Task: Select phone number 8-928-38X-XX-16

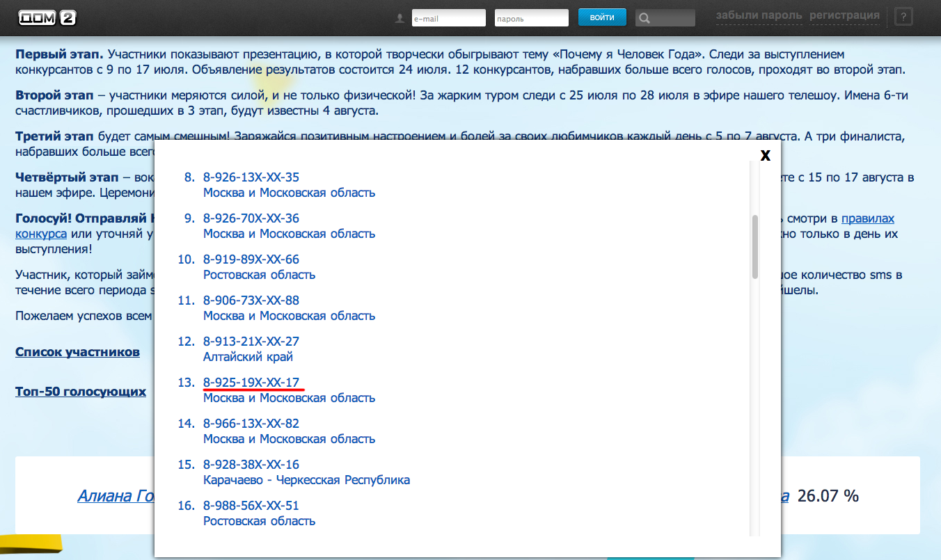Action: (x=251, y=465)
